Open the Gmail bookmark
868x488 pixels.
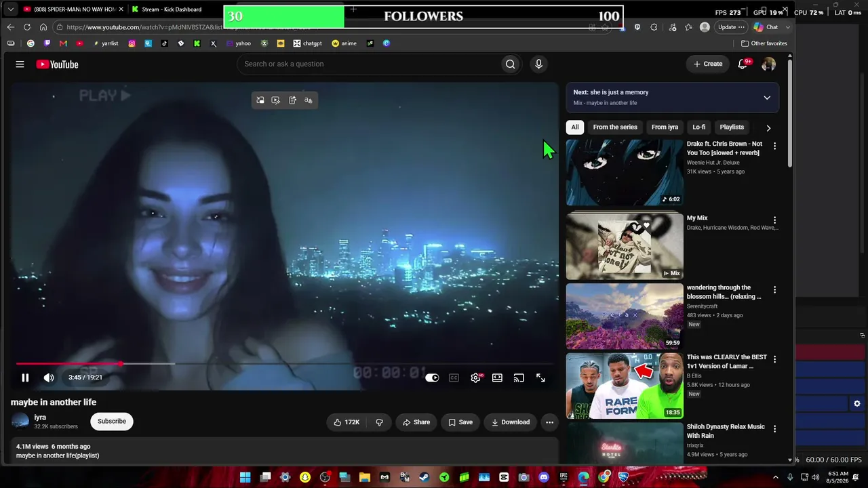[63, 43]
